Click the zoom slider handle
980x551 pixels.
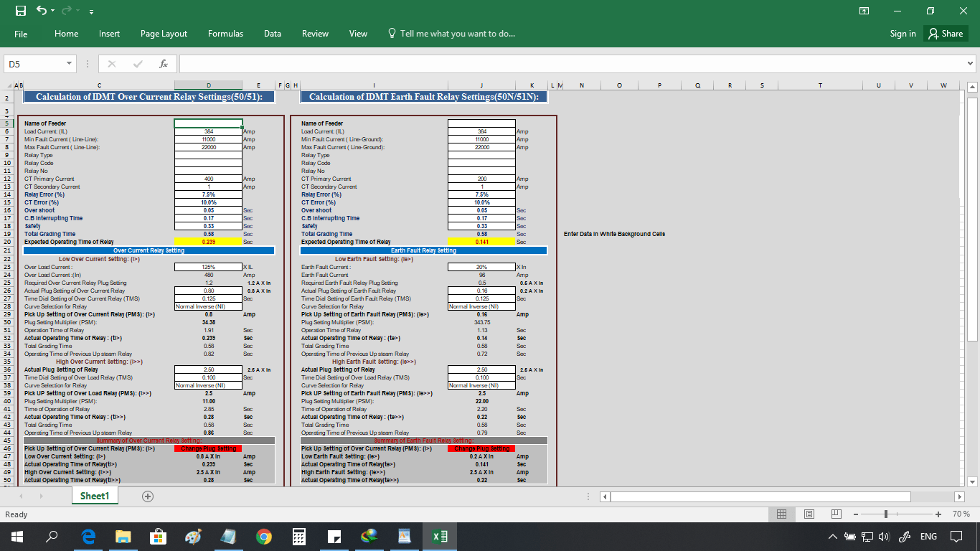[887, 514]
